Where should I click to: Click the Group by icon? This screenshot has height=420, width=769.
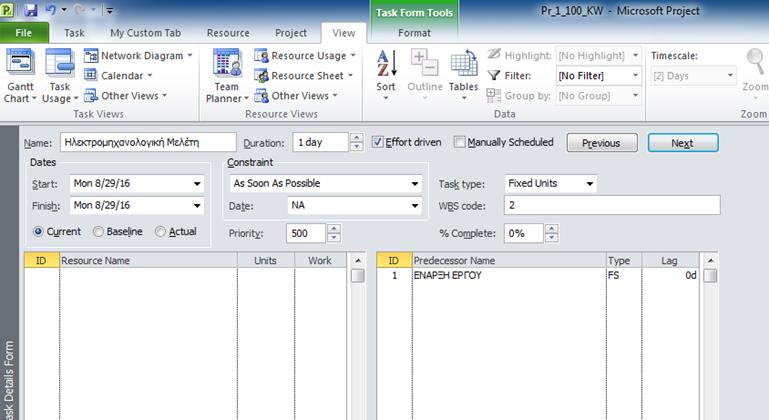point(493,95)
